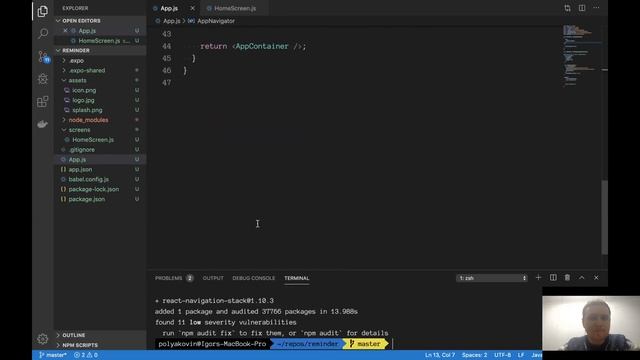Switch to the Problems panel tab
The width and height of the screenshot is (640, 360).
[174, 278]
